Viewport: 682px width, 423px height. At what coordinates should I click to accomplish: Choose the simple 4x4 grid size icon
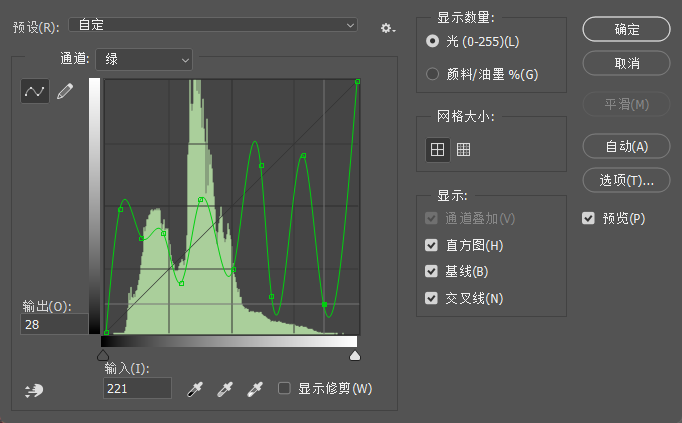[437, 150]
